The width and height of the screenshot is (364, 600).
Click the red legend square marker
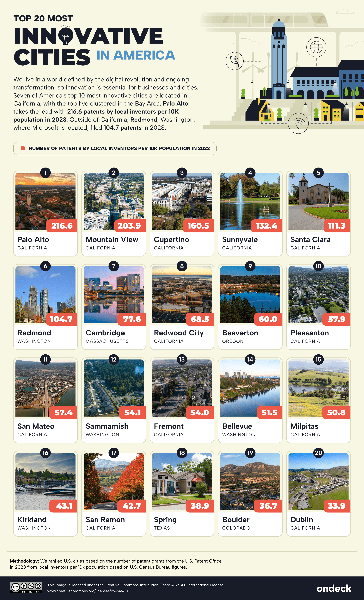23,148
